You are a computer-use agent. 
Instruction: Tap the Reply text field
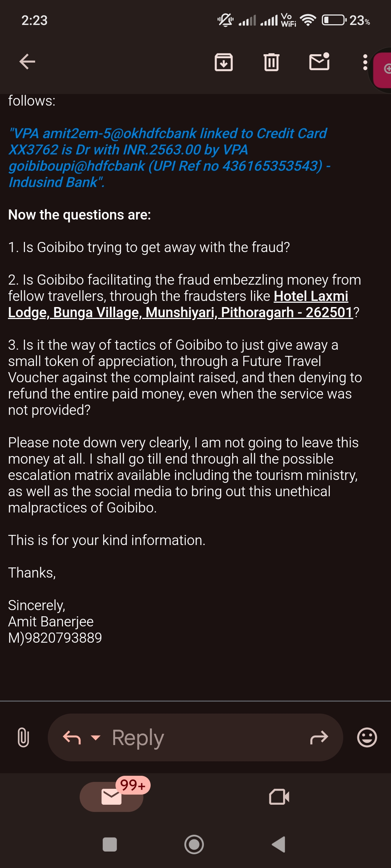coord(195,737)
